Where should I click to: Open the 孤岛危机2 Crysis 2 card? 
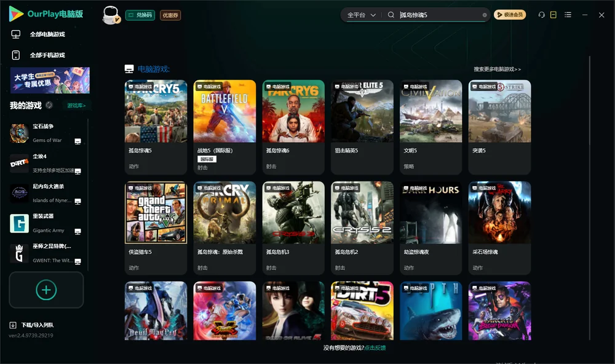(x=362, y=228)
